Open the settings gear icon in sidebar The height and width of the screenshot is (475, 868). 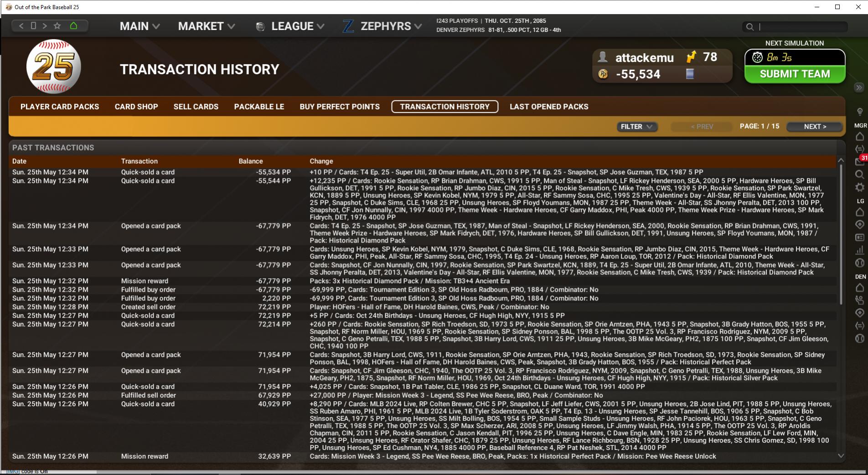point(860,187)
